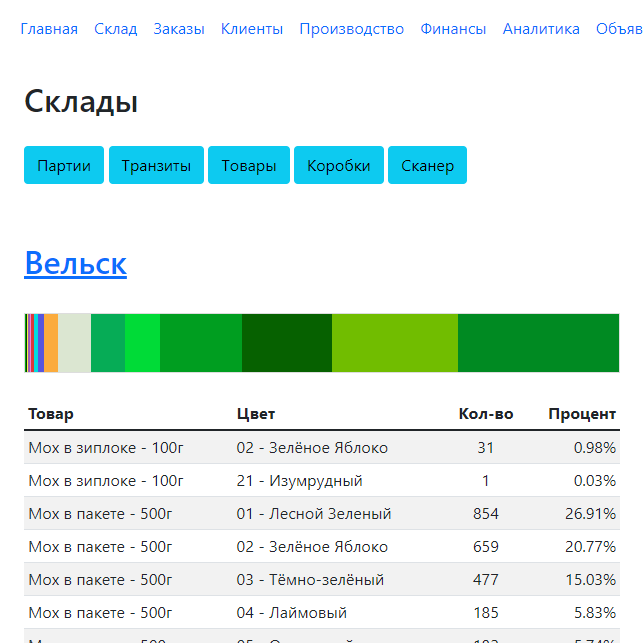Switch to the Финансы section
Viewport: 643px width, 643px height.
point(453,29)
